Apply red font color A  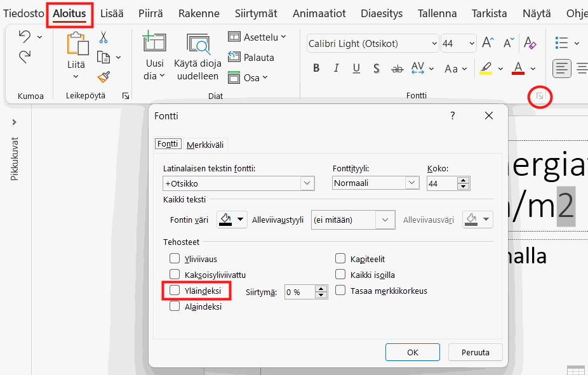[518, 69]
